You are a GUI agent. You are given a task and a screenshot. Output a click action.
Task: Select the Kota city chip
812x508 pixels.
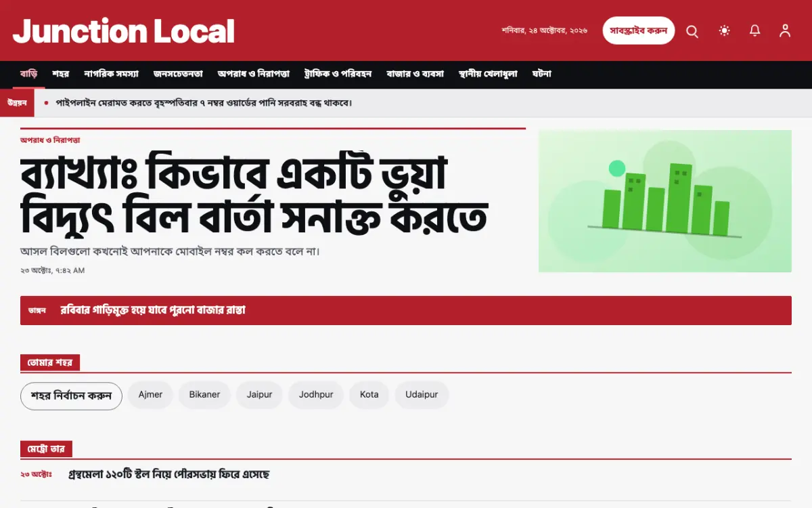(x=369, y=394)
